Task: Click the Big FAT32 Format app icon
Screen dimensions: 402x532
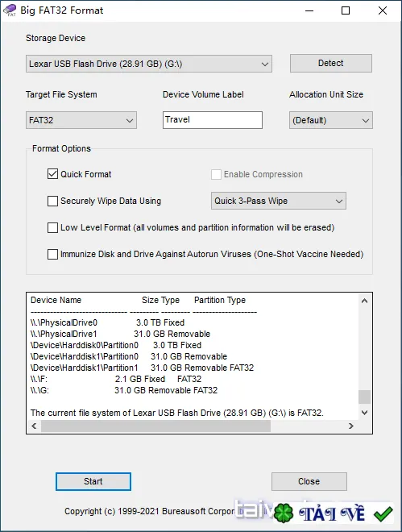Action: 10,10
